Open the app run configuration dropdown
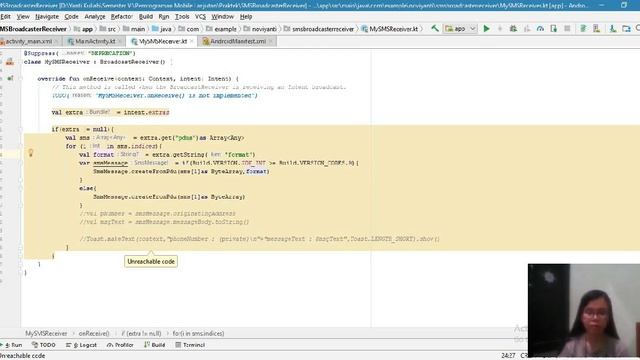This screenshot has width=640, height=360. pyautogui.click(x=460, y=29)
